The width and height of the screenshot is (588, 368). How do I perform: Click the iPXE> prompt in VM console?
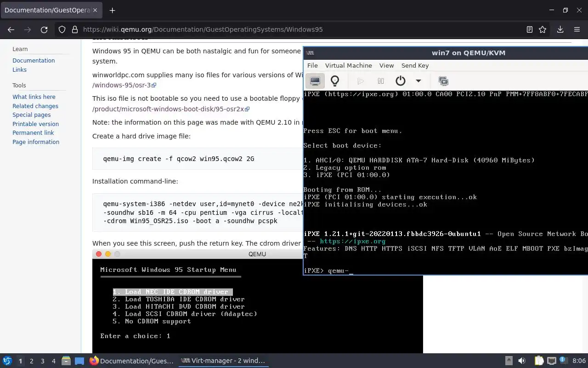tap(314, 270)
